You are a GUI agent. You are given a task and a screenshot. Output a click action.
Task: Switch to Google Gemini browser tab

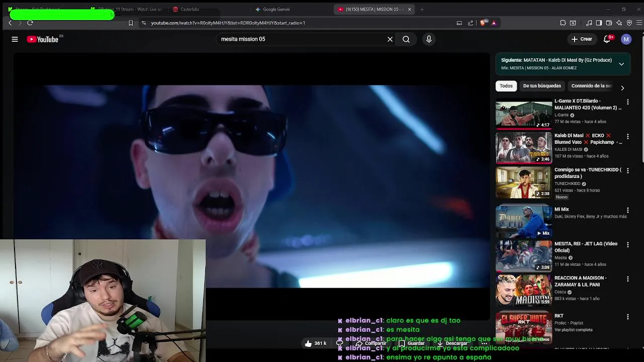click(x=277, y=9)
